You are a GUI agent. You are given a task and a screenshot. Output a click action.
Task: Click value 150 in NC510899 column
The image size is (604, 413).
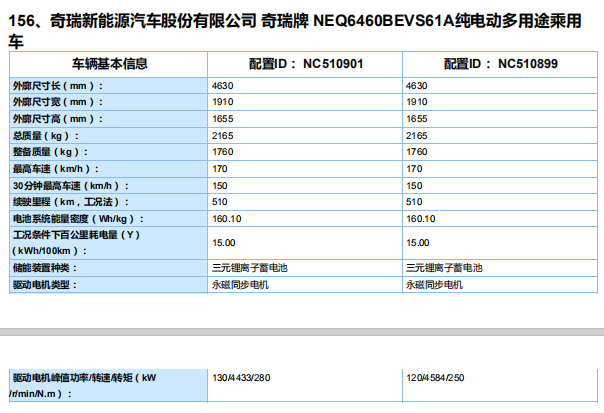coord(414,186)
